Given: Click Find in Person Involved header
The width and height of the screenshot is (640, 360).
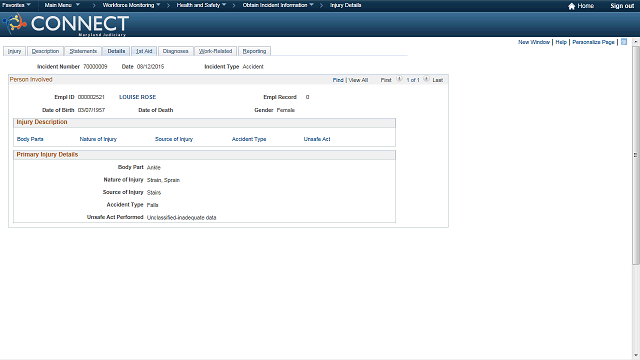Looking at the screenshot, I should click(x=338, y=80).
